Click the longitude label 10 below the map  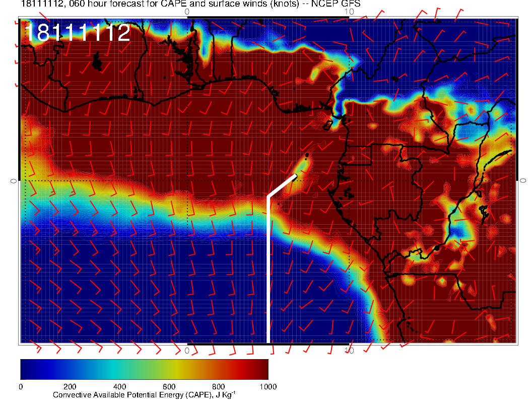tap(349, 350)
